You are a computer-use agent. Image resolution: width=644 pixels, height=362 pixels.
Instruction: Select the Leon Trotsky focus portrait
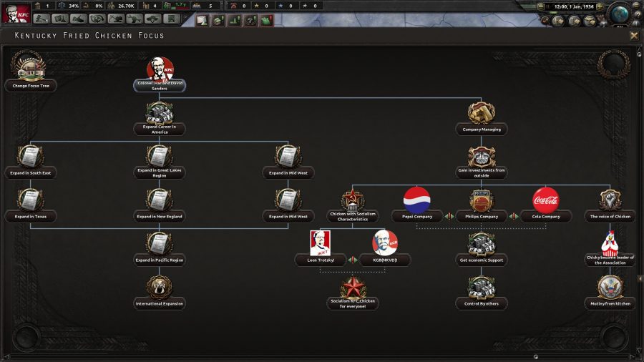320,243
